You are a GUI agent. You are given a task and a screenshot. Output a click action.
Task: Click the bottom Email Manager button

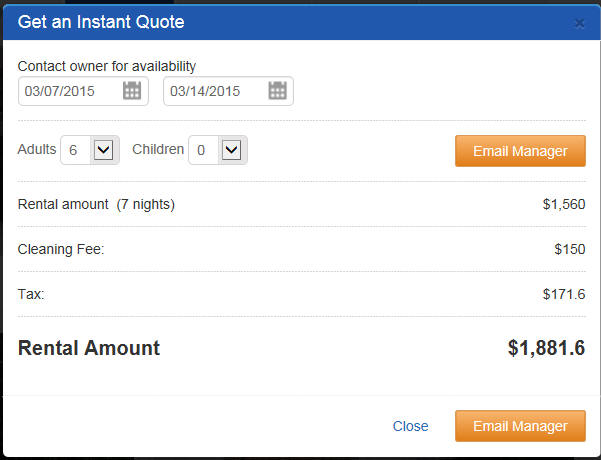pos(520,426)
